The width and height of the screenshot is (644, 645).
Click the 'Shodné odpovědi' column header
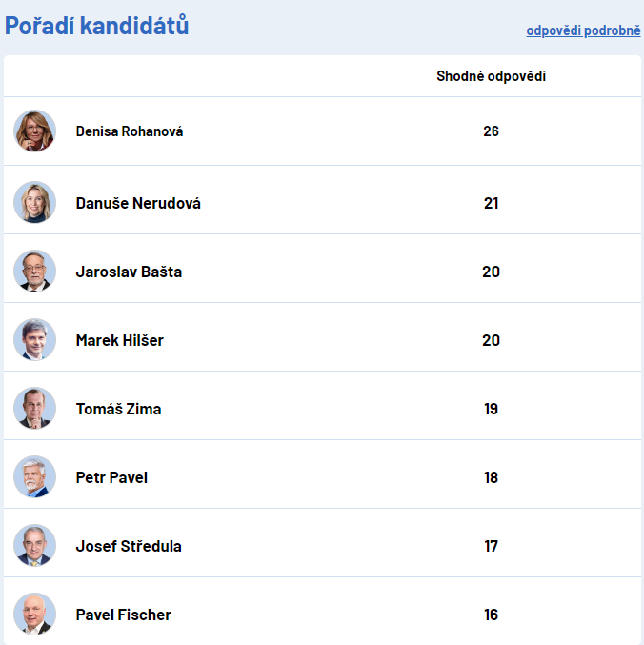(x=491, y=76)
